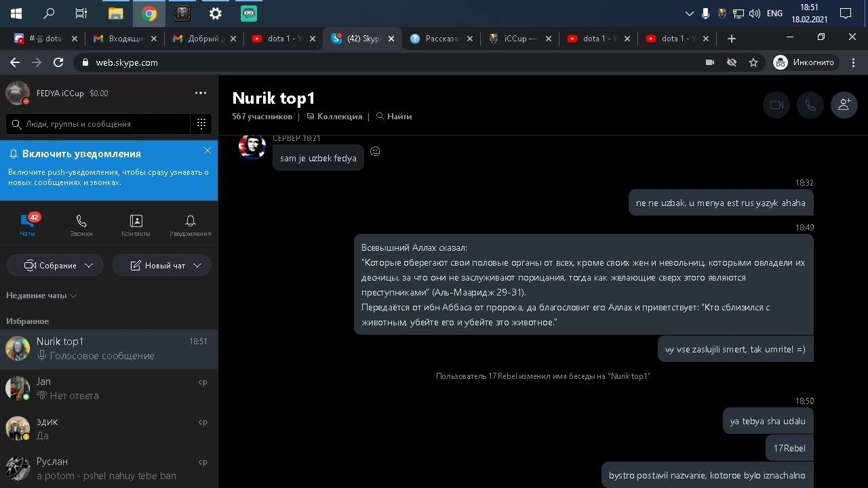Viewport: 868px width, 488px height.
Task: Open Windows taskbar search
Action: (x=49, y=14)
